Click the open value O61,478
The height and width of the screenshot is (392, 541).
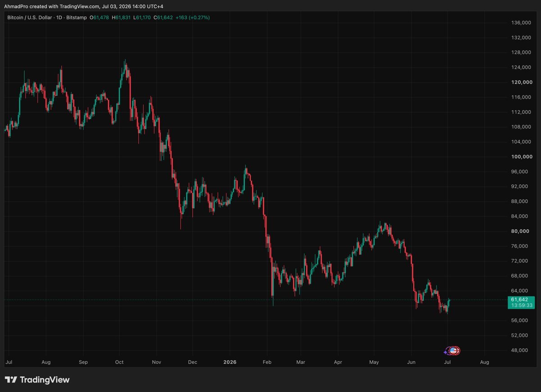[100, 18]
